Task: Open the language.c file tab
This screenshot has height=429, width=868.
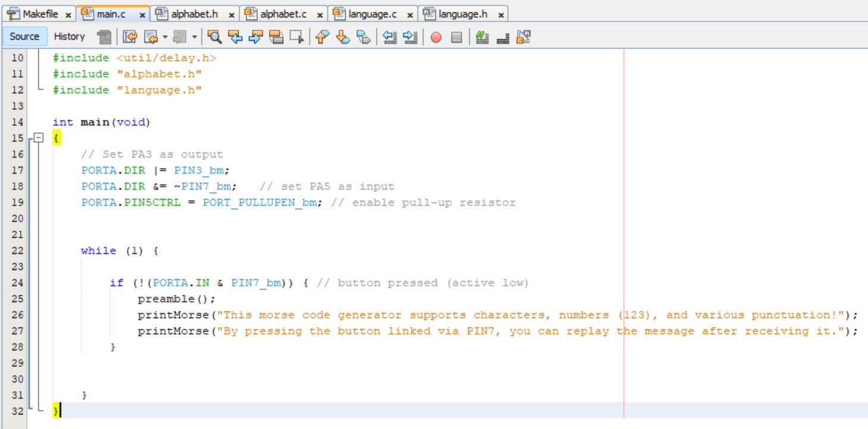Action: (x=372, y=14)
